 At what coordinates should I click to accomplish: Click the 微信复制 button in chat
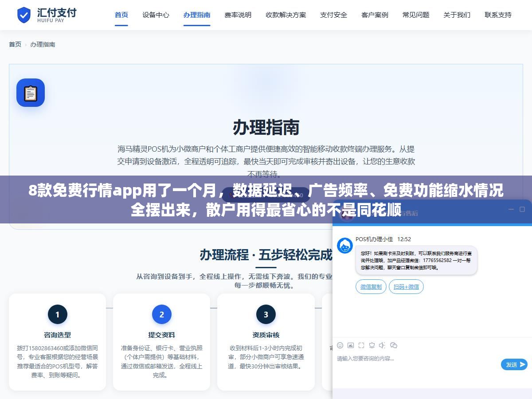(x=371, y=287)
